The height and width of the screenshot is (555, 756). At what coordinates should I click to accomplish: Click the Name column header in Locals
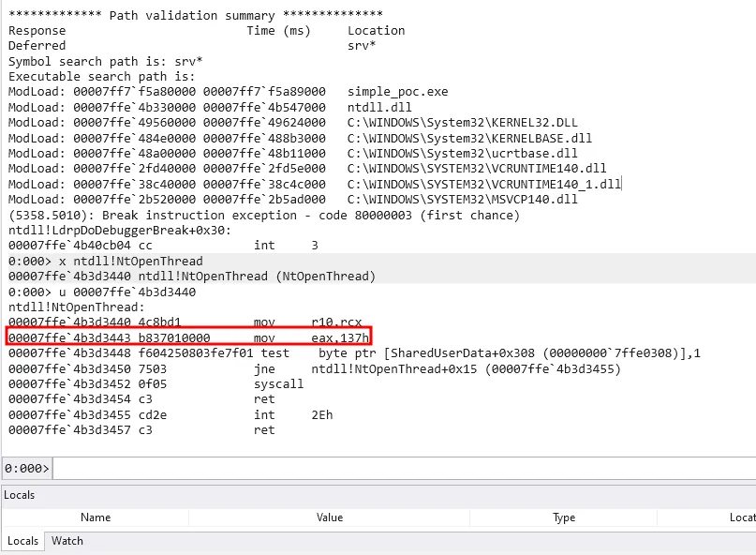click(x=96, y=517)
